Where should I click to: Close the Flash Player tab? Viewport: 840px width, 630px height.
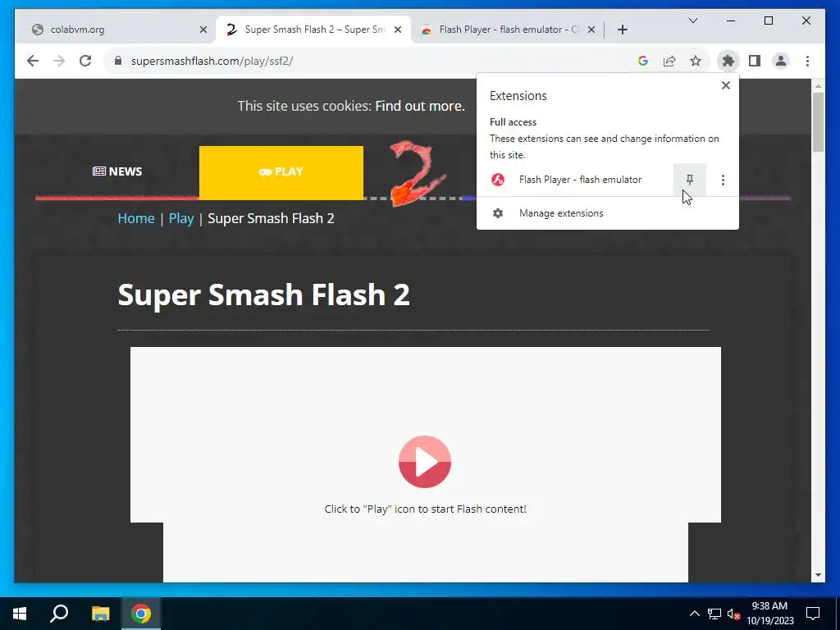[x=591, y=30]
